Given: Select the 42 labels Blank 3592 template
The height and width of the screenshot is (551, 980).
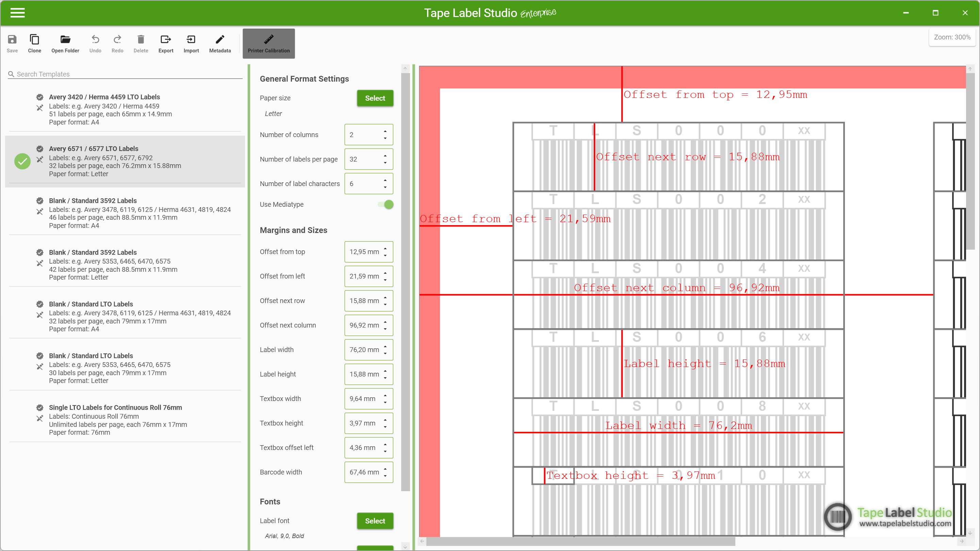Looking at the screenshot, I should click(125, 265).
